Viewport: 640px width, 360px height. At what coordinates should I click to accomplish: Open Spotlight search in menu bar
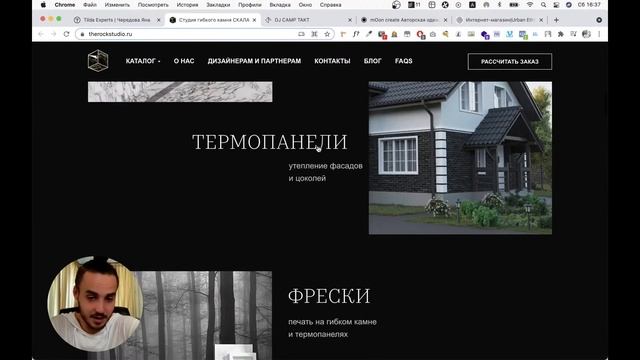click(543, 5)
